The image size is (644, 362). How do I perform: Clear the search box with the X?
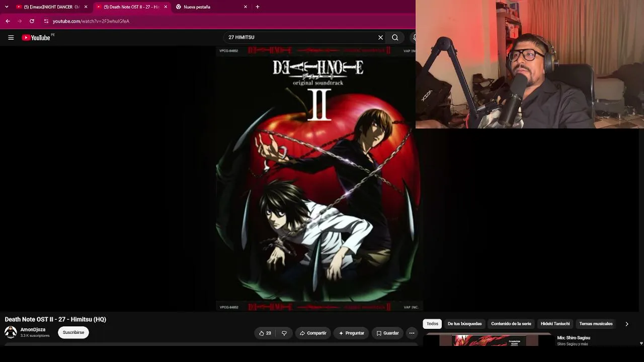tap(380, 37)
